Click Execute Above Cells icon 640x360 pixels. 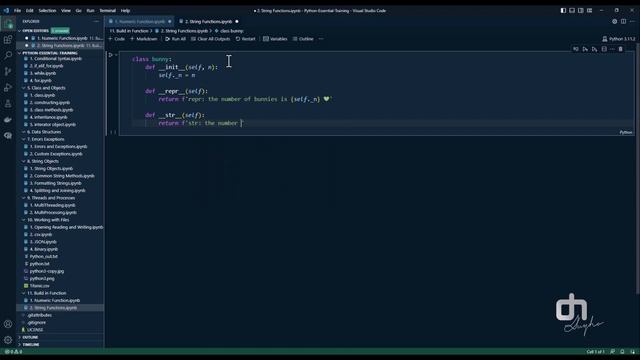pos(585,49)
